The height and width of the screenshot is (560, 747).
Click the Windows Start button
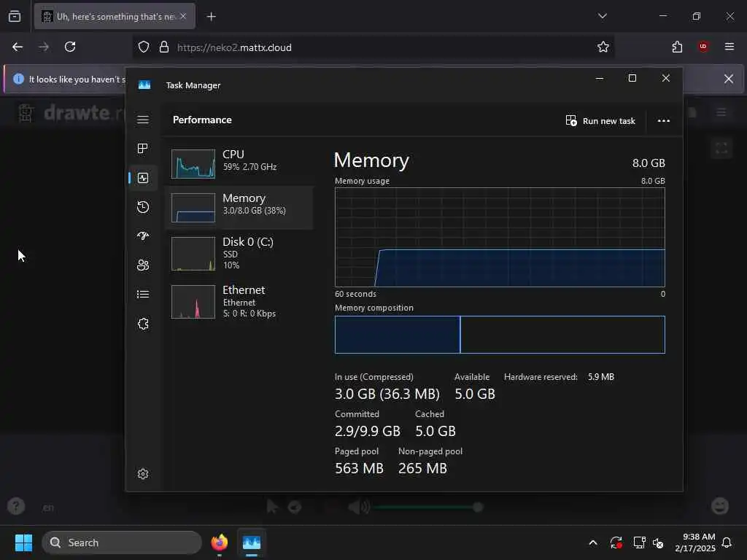click(23, 542)
